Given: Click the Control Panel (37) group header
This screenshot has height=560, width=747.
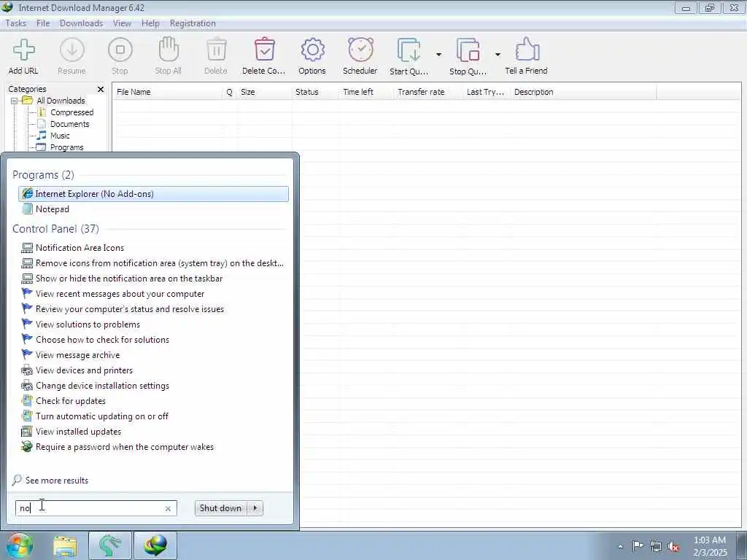Looking at the screenshot, I should point(55,229).
